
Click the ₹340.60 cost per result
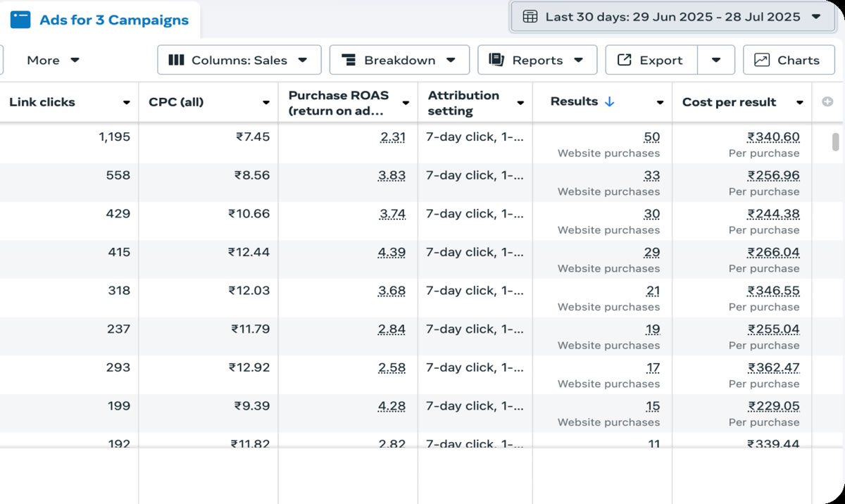[x=773, y=137]
